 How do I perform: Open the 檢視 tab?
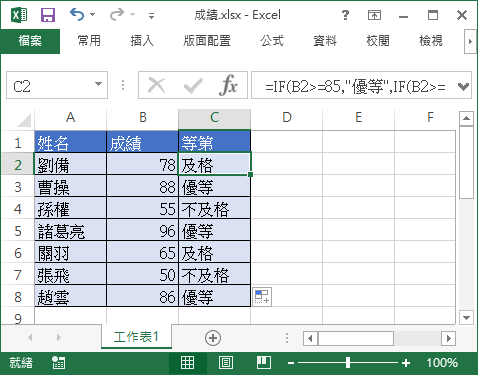click(x=431, y=41)
